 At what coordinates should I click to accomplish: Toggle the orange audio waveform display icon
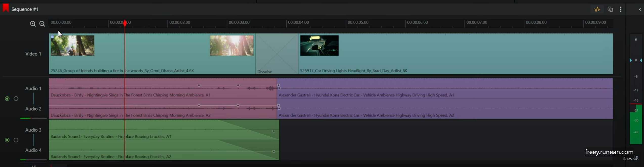click(597, 9)
